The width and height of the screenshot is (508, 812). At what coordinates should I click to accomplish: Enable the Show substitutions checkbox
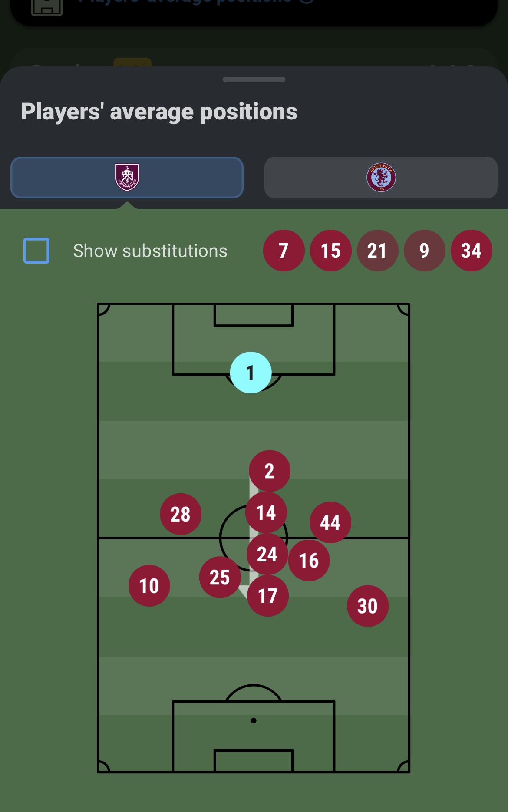click(x=36, y=251)
